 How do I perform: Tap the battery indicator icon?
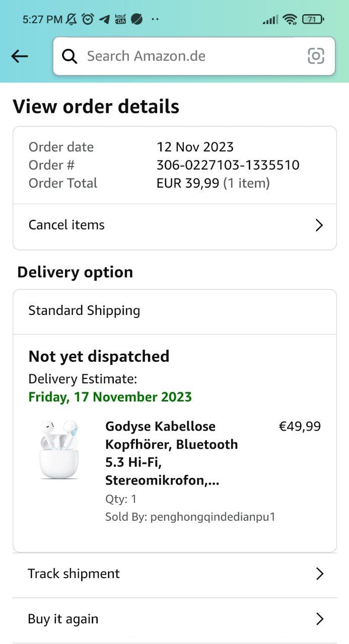click(x=313, y=20)
